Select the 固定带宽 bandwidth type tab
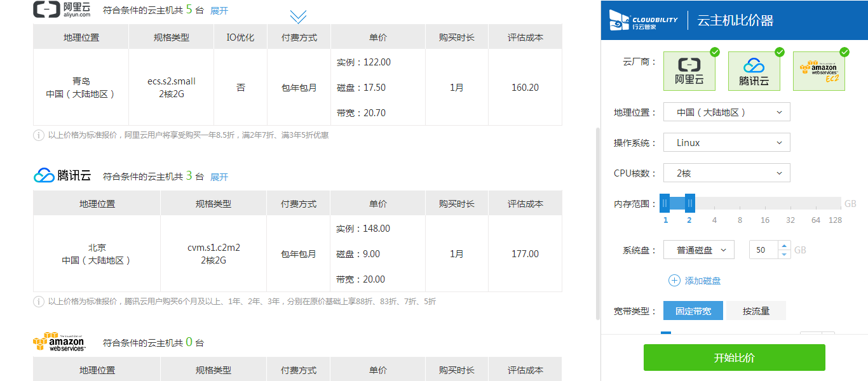868x381 pixels. (x=693, y=311)
